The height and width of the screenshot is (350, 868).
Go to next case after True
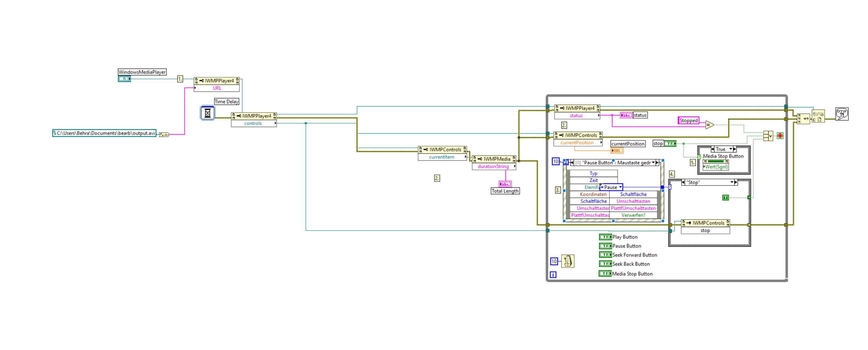pyautogui.click(x=735, y=149)
